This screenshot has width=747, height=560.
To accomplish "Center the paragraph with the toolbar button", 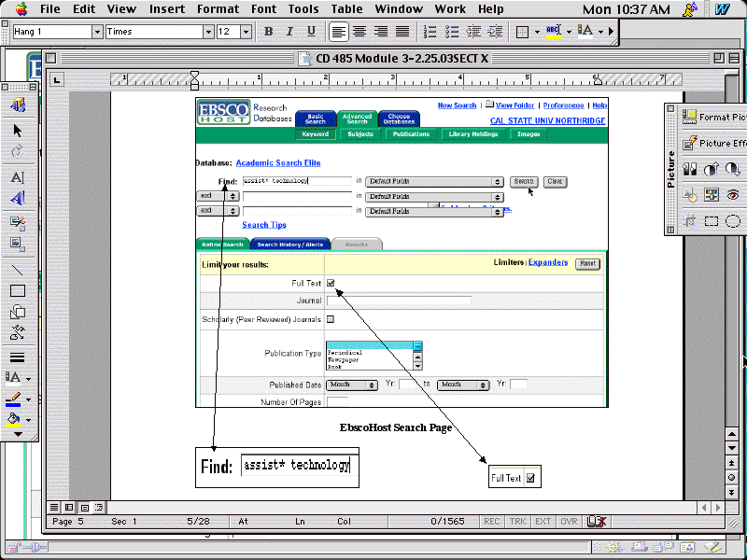I will [x=359, y=32].
